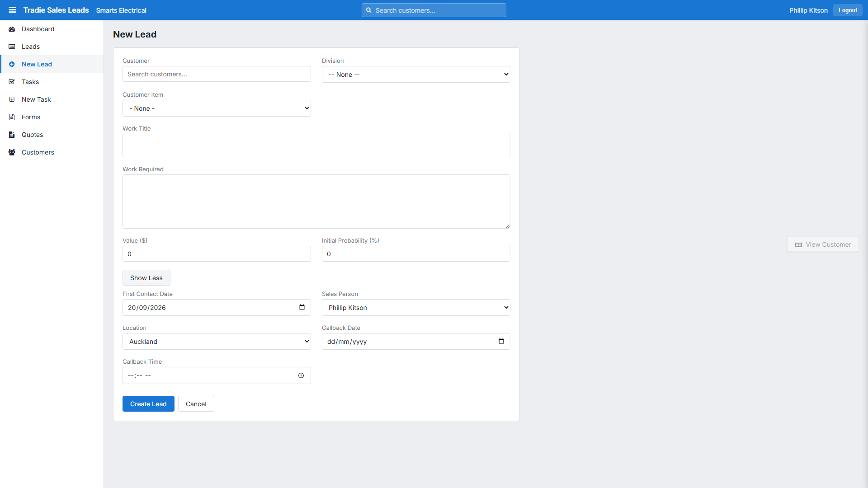Expand the Location dropdown

[217, 342]
